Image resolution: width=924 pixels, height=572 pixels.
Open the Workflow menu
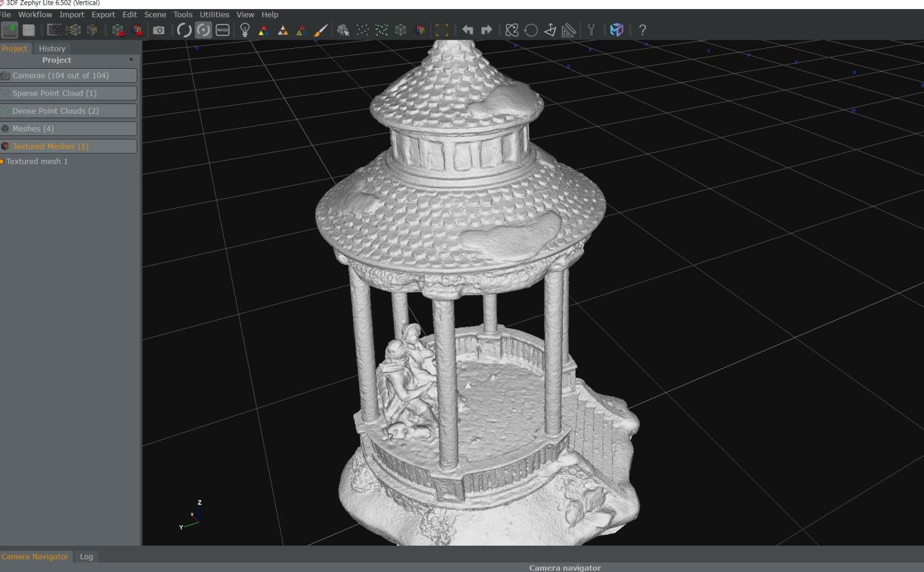coord(35,14)
